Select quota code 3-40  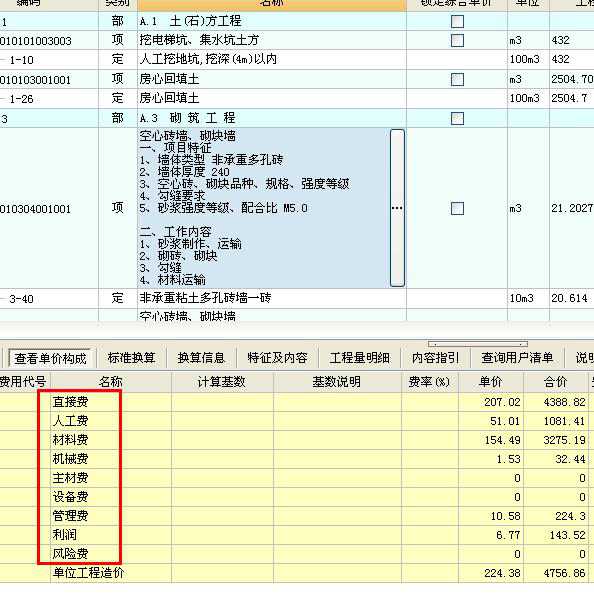22,299
